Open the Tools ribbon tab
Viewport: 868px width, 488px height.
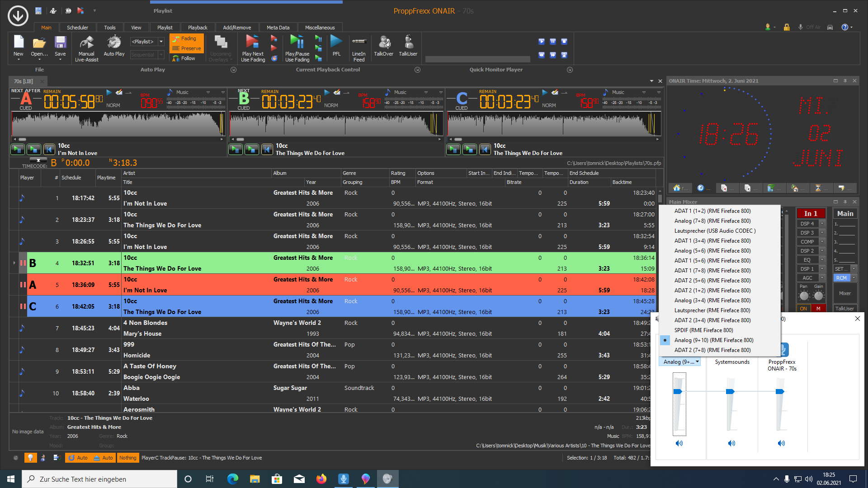click(110, 28)
